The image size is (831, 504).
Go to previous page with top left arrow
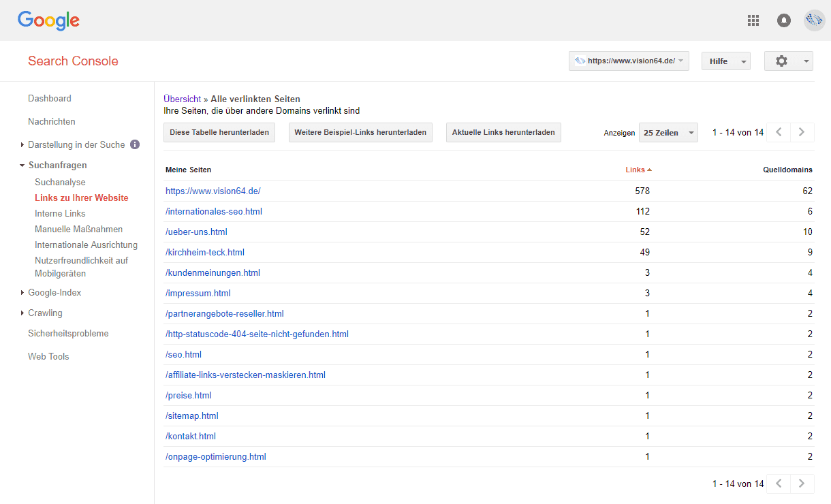[779, 132]
